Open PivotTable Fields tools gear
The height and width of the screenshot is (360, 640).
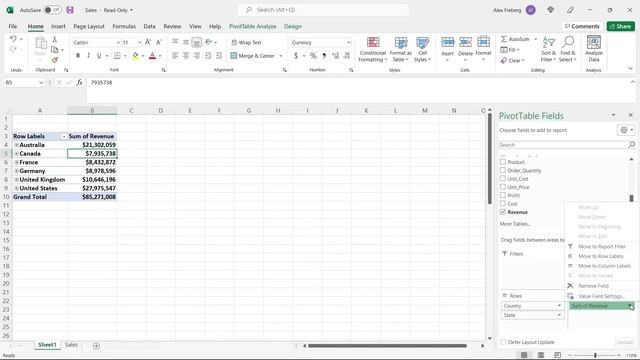coord(625,130)
